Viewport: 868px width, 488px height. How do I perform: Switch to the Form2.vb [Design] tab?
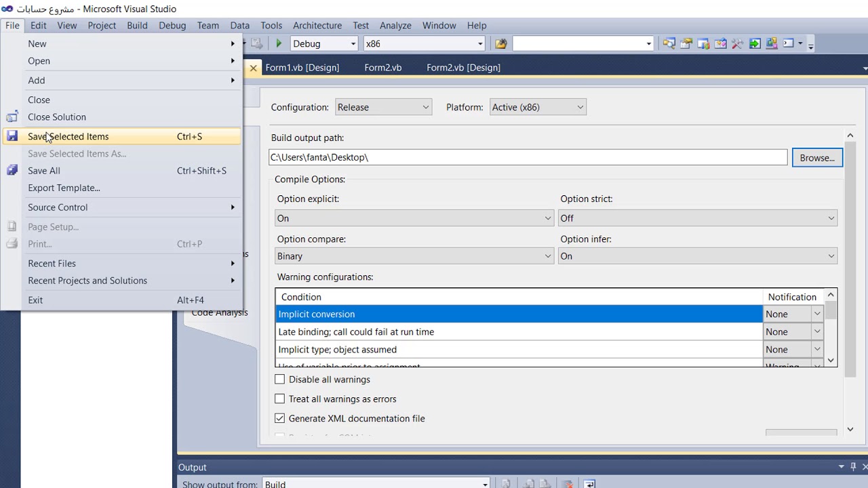pyautogui.click(x=464, y=68)
